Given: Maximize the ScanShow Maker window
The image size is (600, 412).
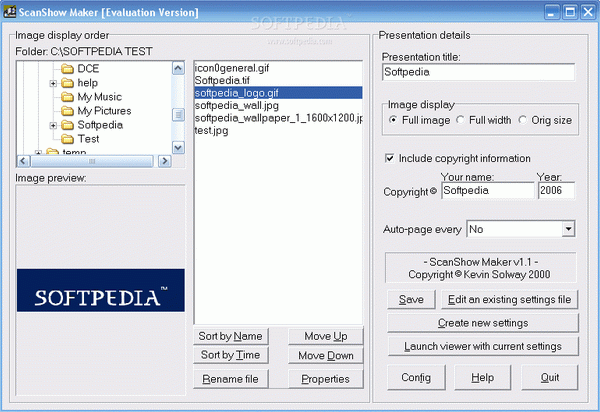Looking at the screenshot, I should 570,12.
